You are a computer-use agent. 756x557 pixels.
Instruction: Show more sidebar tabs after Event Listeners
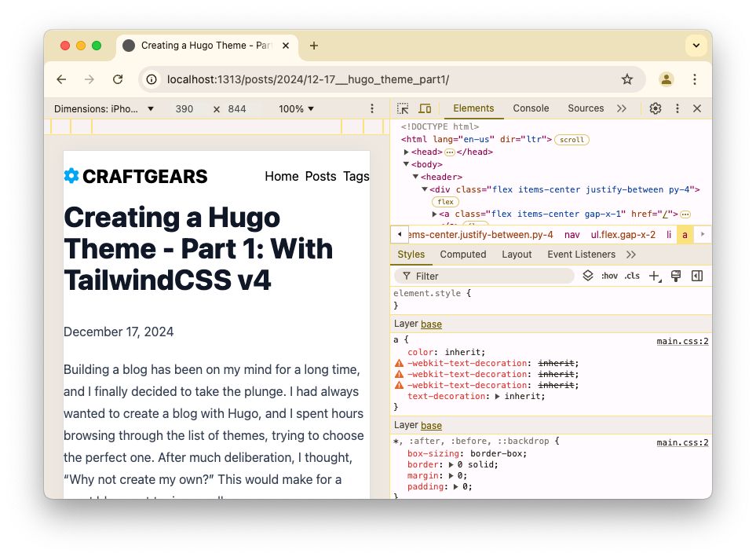[630, 255]
